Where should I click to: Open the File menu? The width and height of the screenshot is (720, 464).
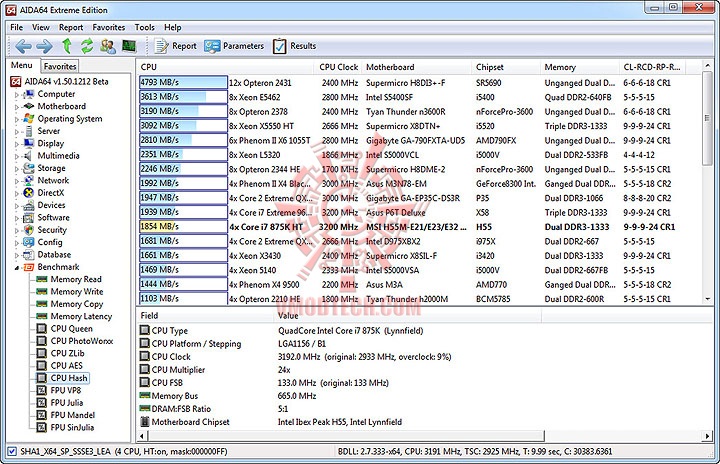pos(17,28)
